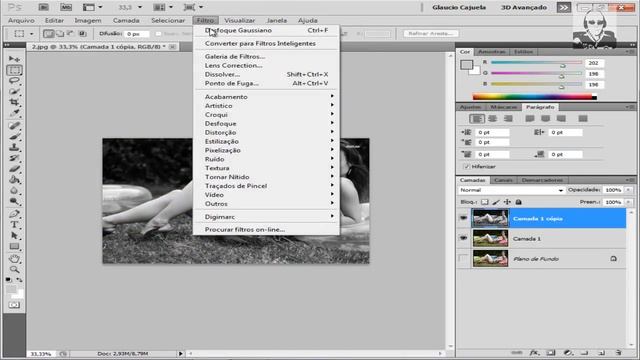Add a layer mask in Layers panel
Screen dimensions: 640x360
[551, 353]
